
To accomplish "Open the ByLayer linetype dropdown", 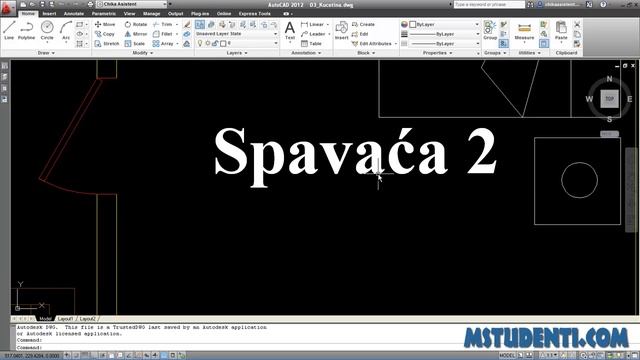I will 444,43.
